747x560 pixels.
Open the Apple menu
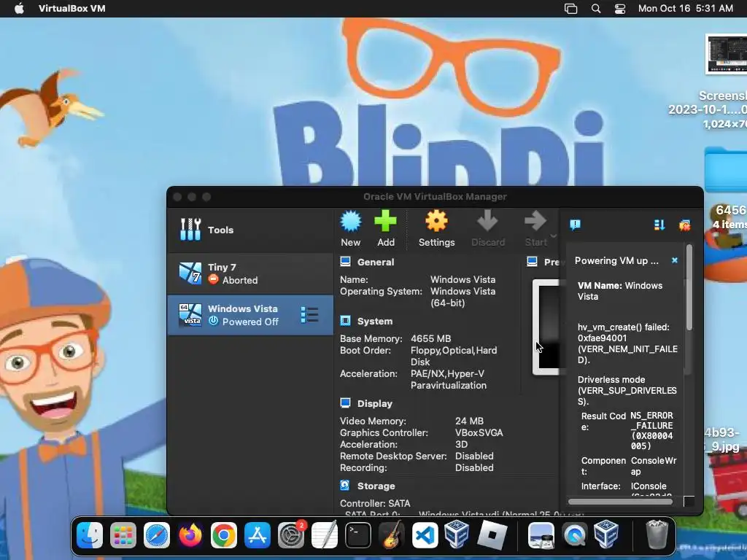[19, 9]
